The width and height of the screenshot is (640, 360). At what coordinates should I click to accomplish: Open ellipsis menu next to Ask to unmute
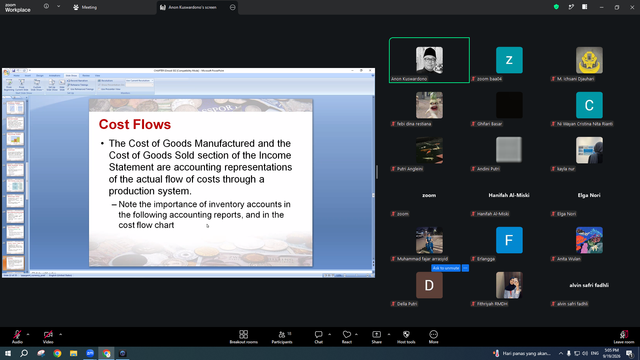(465, 268)
